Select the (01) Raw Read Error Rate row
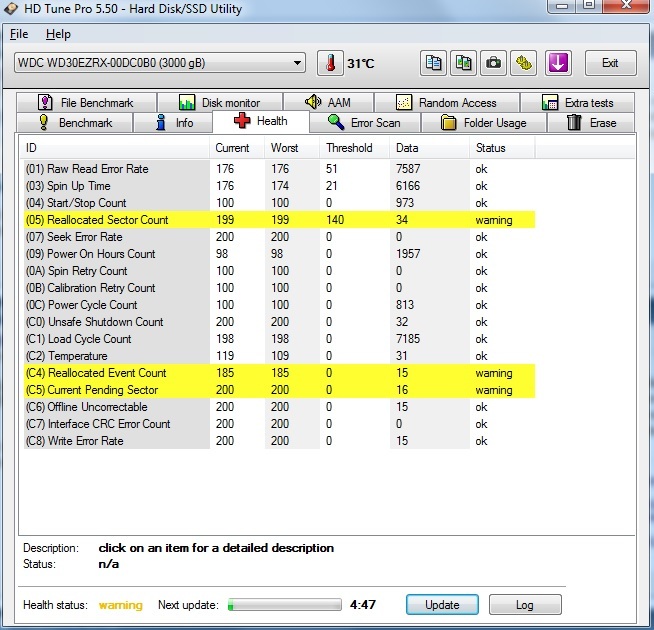Screen dimensions: 654x630 click(x=279, y=169)
